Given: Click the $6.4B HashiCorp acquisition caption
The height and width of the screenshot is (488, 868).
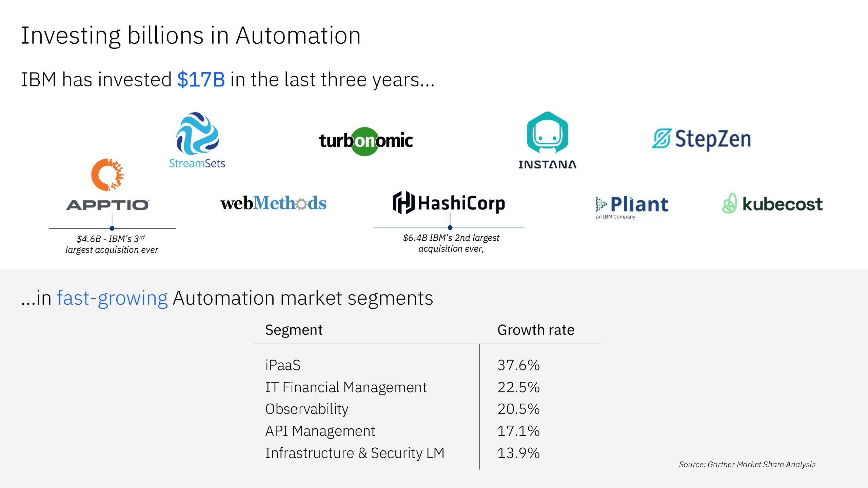Looking at the screenshot, I should [x=451, y=243].
